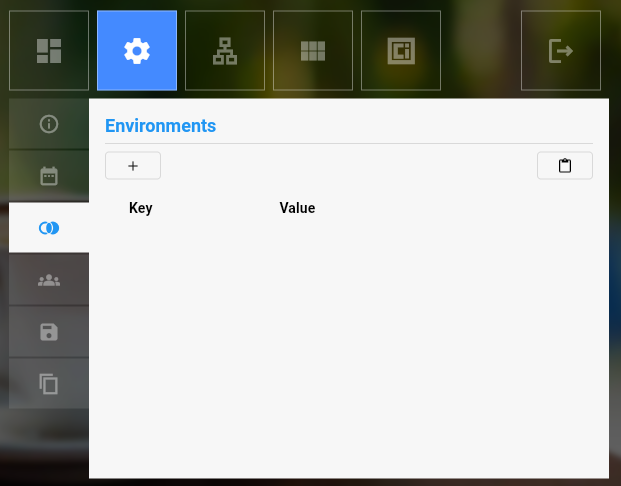Open the copy duplicate sidebar icon
This screenshot has width=621, height=486.
49,383
